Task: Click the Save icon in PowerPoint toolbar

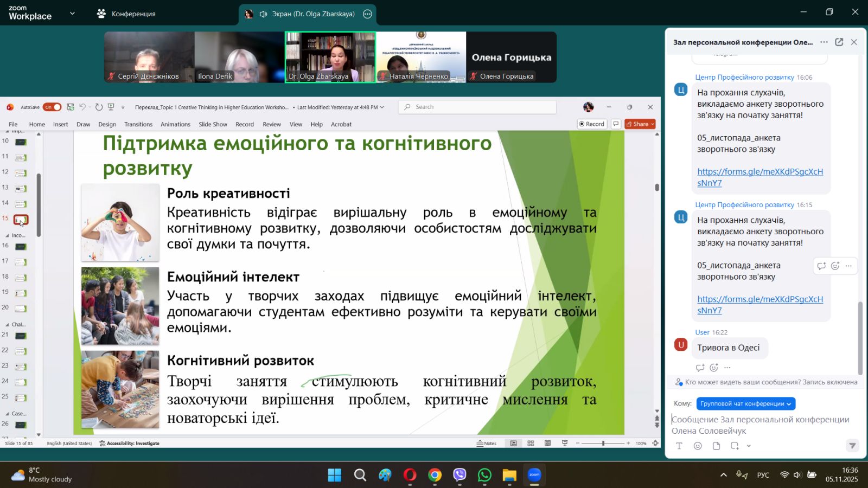Action: 71,107
